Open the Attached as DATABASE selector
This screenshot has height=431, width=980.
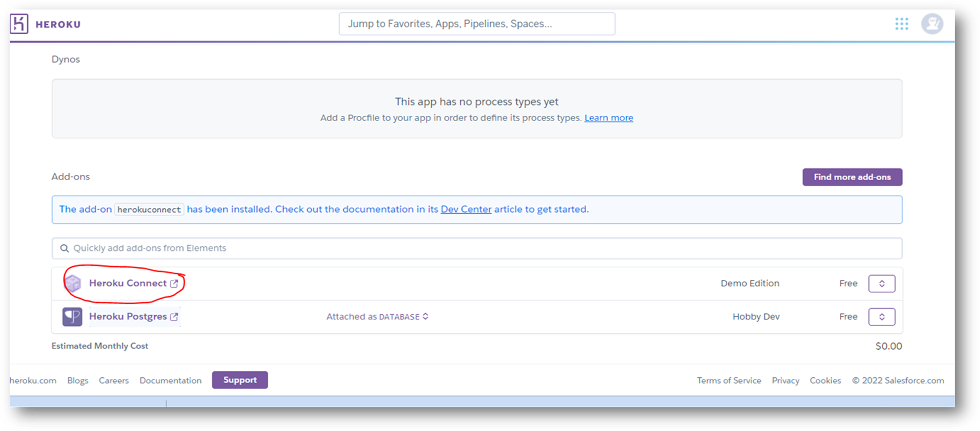tap(377, 317)
